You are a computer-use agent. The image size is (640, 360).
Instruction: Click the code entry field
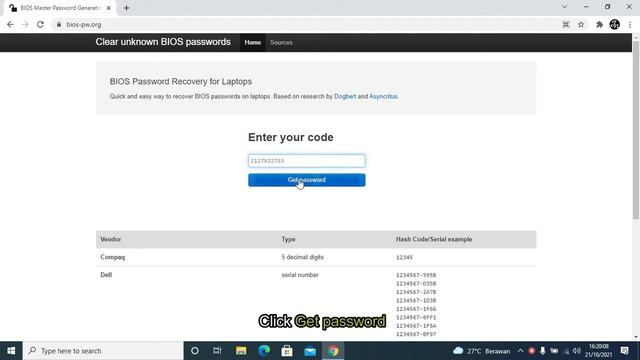pyautogui.click(x=307, y=161)
